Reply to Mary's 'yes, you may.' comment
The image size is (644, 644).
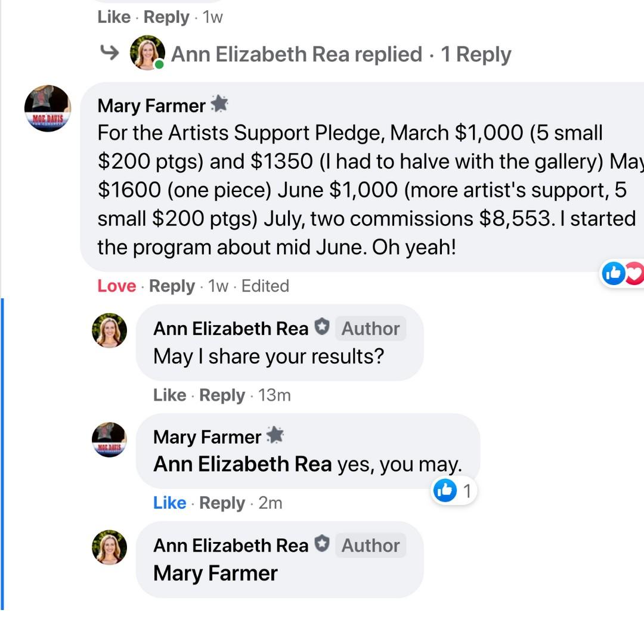222,503
